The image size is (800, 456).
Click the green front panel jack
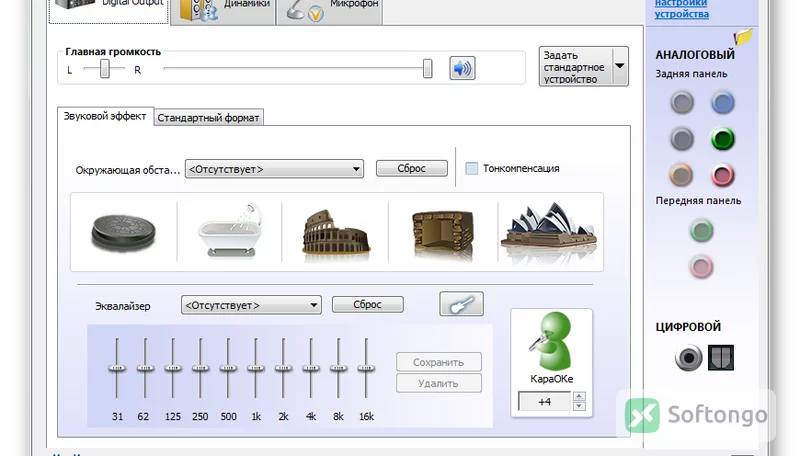pyautogui.click(x=702, y=231)
